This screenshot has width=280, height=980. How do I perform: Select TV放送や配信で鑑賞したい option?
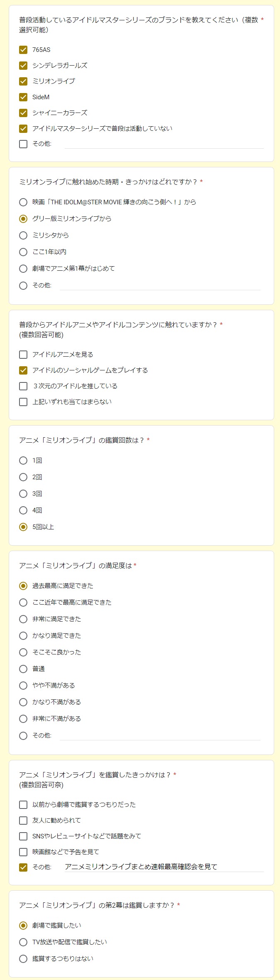[23, 942]
